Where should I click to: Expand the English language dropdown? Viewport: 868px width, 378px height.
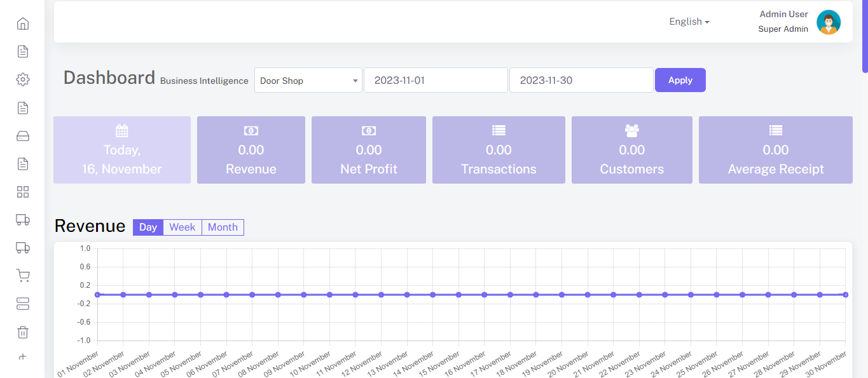click(689, 22)
